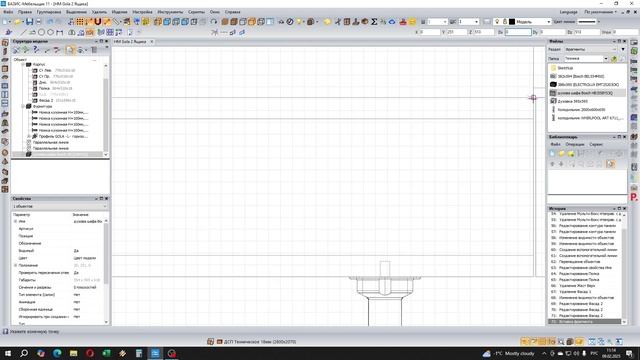Image resolution: width=640 pixels, height=360 pixels.
Task: Open the Группировка menu
Action: tap(49, 12)
